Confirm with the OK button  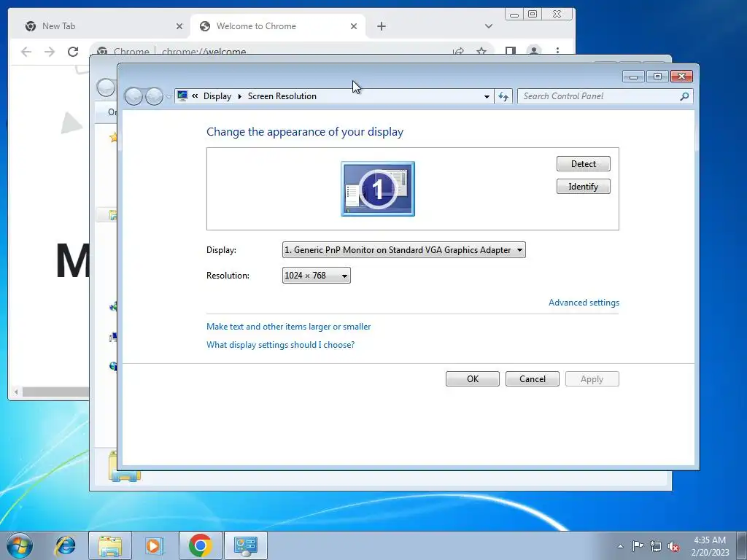click(x=473, y=379)
